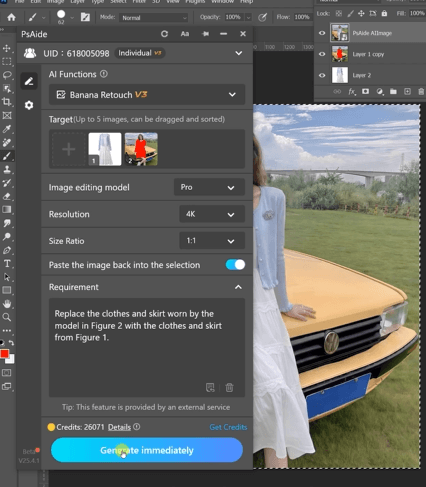The width and height of the screenshot is (426, 487).
Task: Click the Hand tool
Action: pos(7,304)
